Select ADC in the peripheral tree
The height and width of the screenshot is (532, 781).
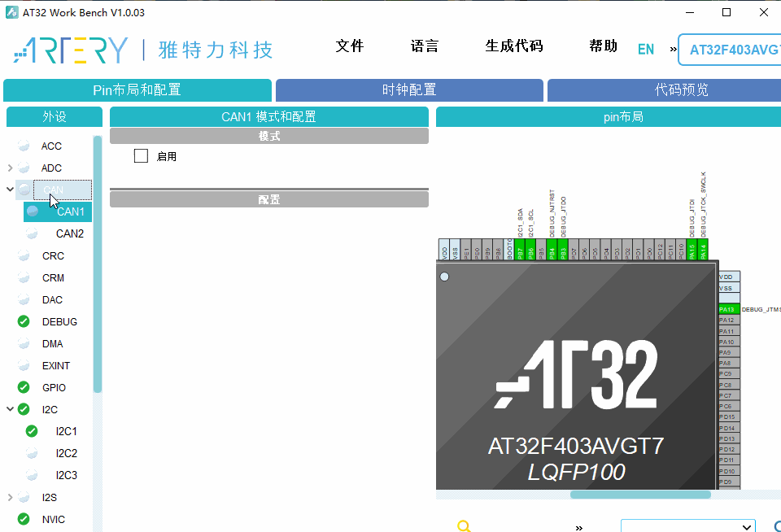(x=51, y=168)
